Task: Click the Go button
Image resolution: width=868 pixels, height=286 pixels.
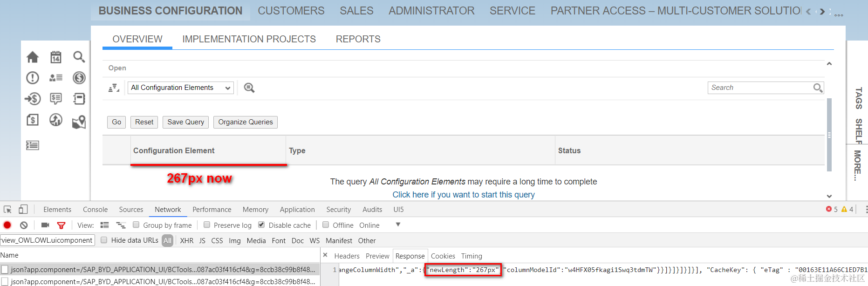Action: [x=116, y=122]
